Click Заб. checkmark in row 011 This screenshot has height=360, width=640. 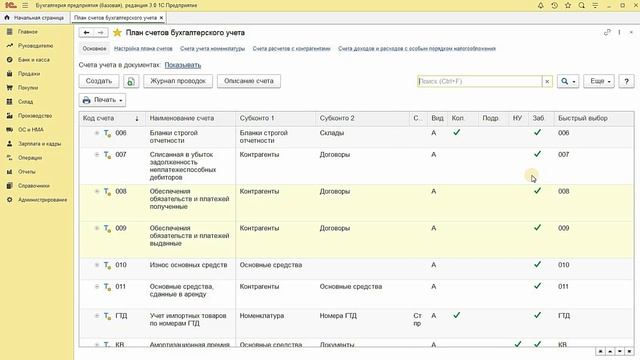[x=537, y=286]
